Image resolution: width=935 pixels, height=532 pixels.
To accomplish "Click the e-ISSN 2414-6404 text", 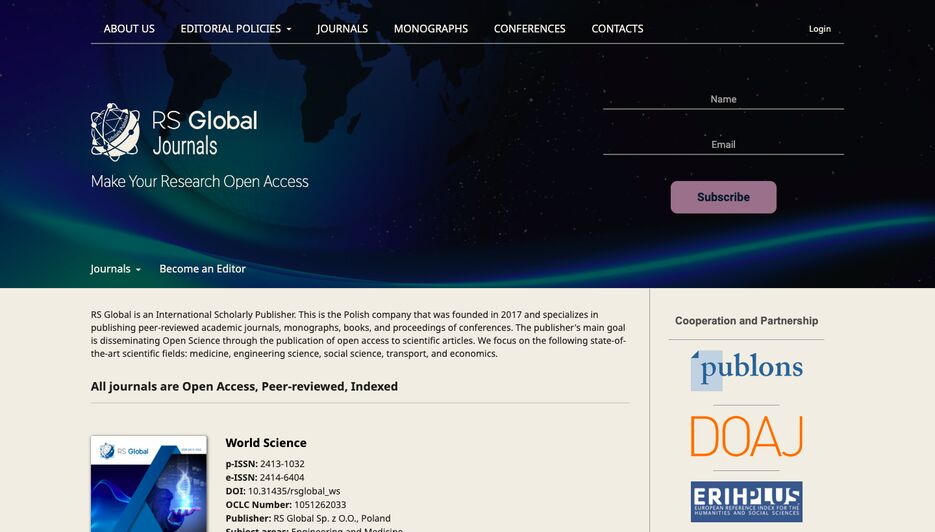I will tap(265, 477).
